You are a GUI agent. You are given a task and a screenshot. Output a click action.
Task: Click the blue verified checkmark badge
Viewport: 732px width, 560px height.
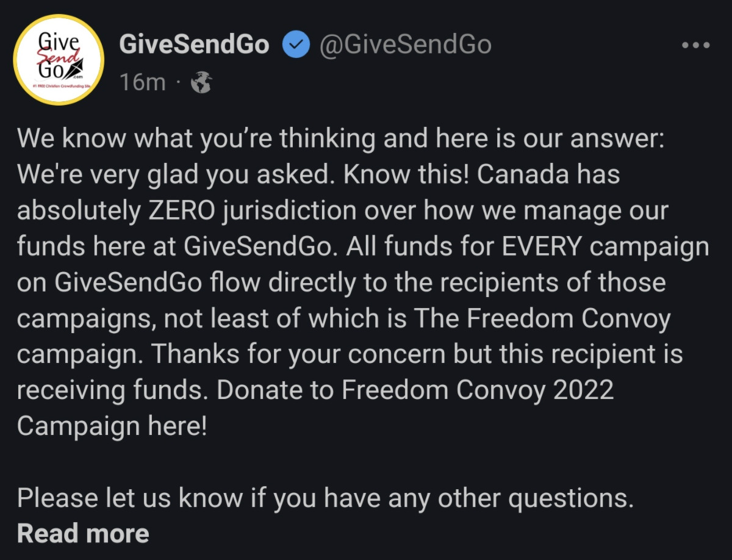point(296,46)
